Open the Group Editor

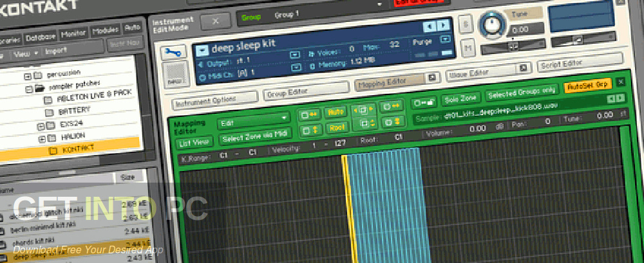(x=307, y=91)
